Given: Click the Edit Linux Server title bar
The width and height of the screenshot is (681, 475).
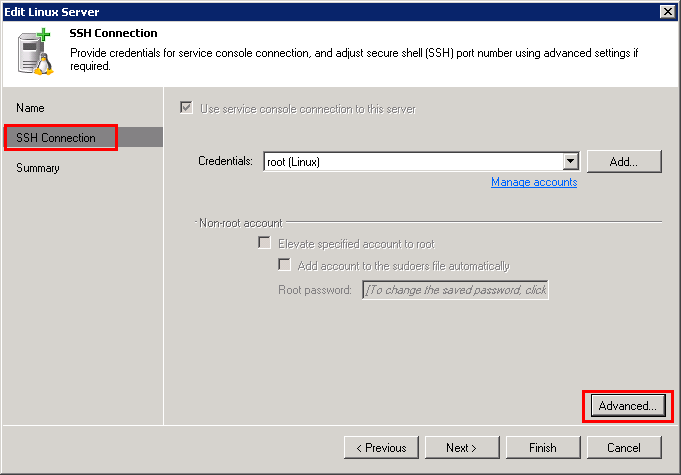Looking at the screenshot, I should coord(300,10).
